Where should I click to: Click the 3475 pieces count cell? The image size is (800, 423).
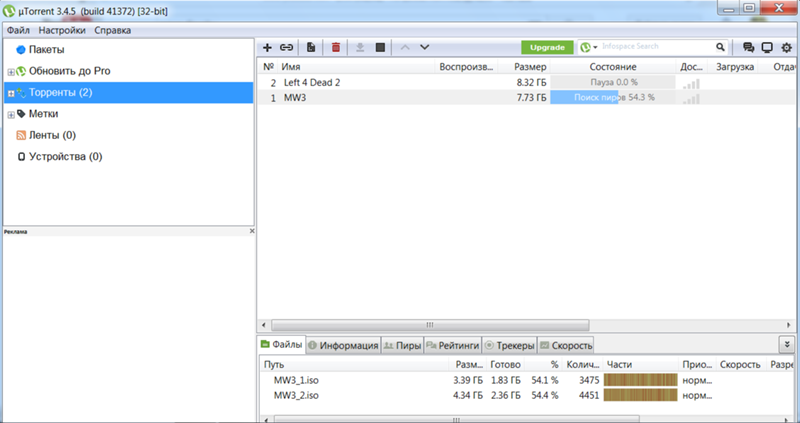pyautogui.click(x=589, y=380)
